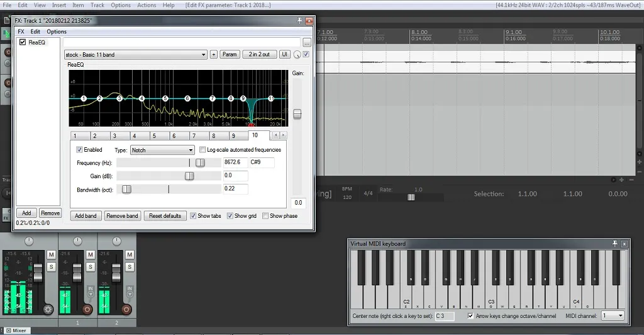Pin the Virtual MIDI keyboard window

pos(615,244)
